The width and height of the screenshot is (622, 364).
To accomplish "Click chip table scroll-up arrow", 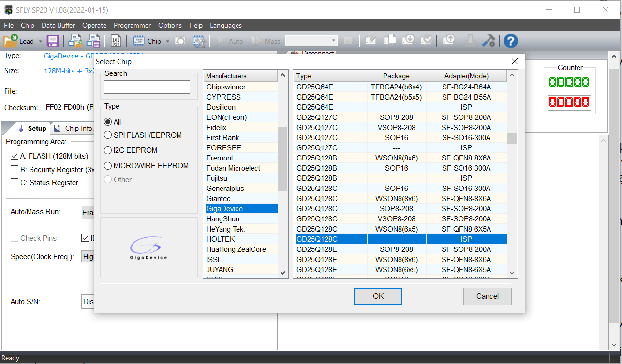I will coord(512,75).
